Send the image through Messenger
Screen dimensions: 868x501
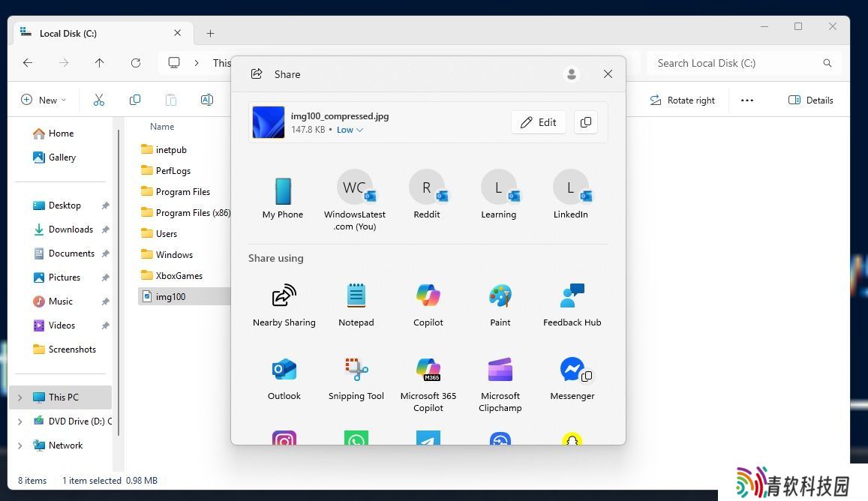click(x=572, y=370)
